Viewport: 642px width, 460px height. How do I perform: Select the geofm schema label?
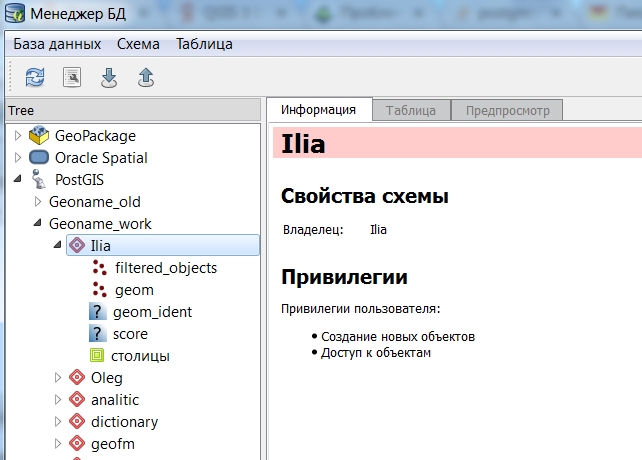[113, 444]
